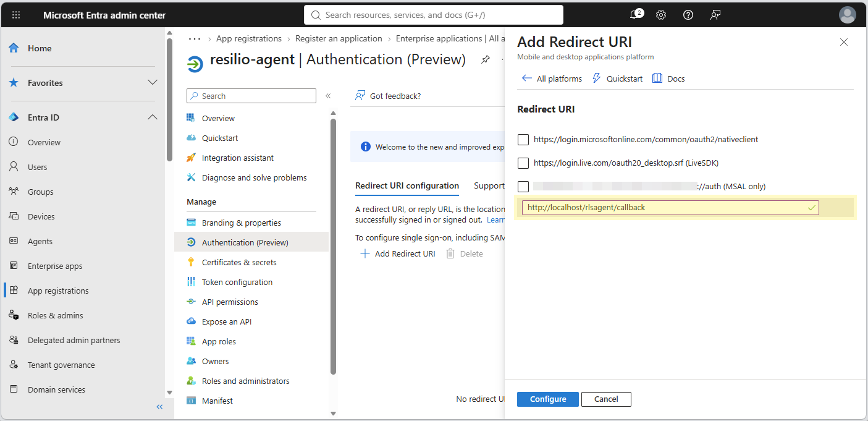Collapse the Entra ID section
Viewport: 868px width, 421px height.
[x=153, y=117]
